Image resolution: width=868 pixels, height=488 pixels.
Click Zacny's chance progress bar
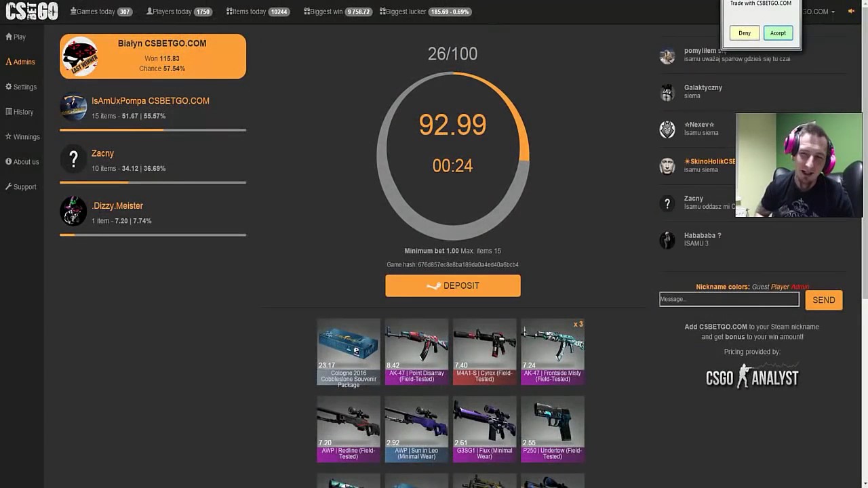(153, 182)
